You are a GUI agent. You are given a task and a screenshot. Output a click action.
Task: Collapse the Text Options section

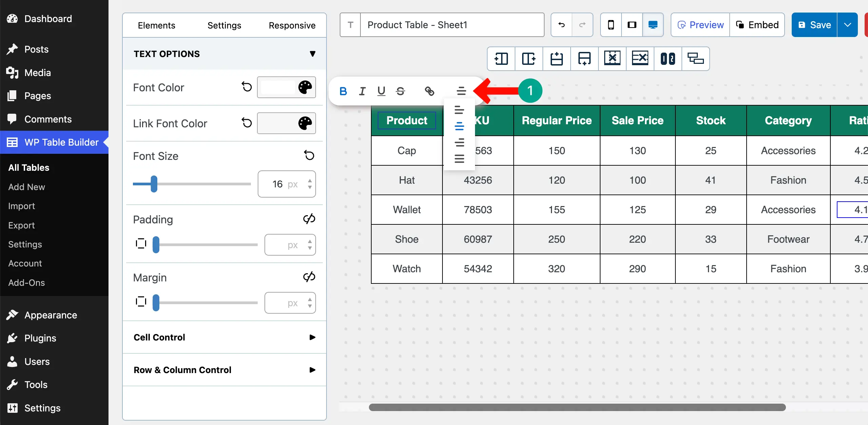point(312,54)
